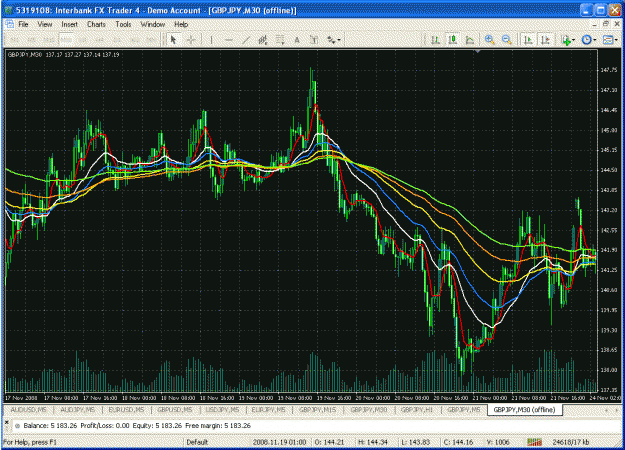Open the Charts menu
625x450 pixels.
point(96,24)
